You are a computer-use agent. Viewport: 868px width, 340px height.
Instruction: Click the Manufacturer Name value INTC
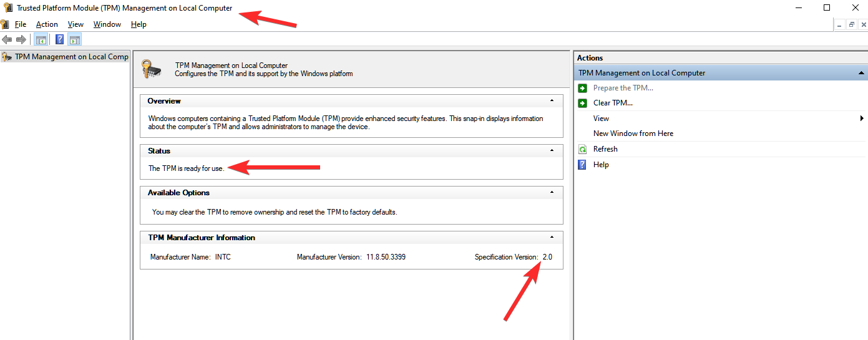(x=223, y=257)
